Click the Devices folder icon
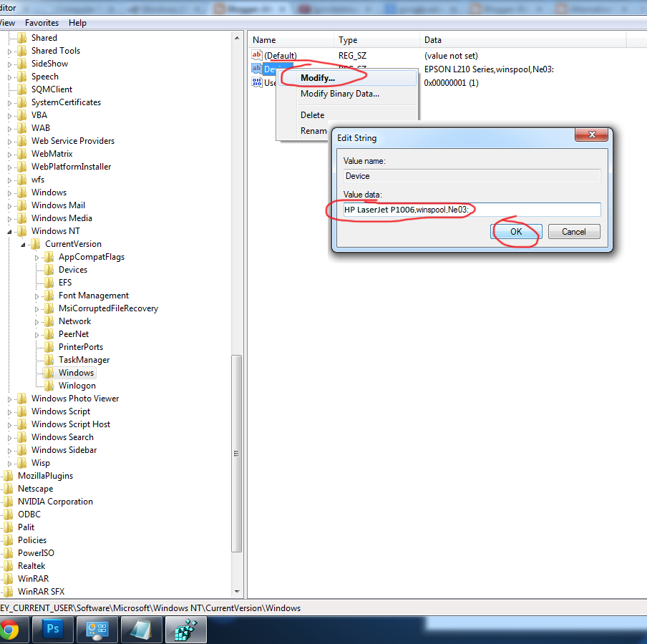 (x=49, y=269)
